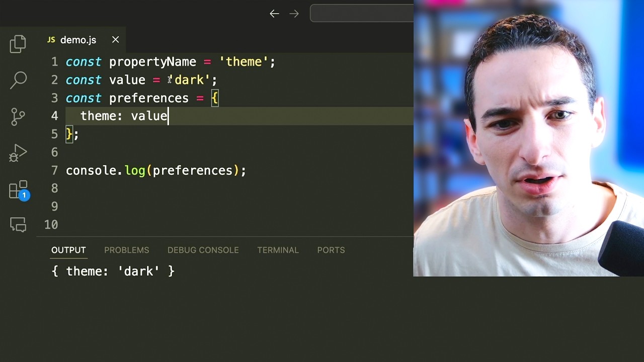Open the Search view
644x362 pixels.
click(x=18, y=80)
